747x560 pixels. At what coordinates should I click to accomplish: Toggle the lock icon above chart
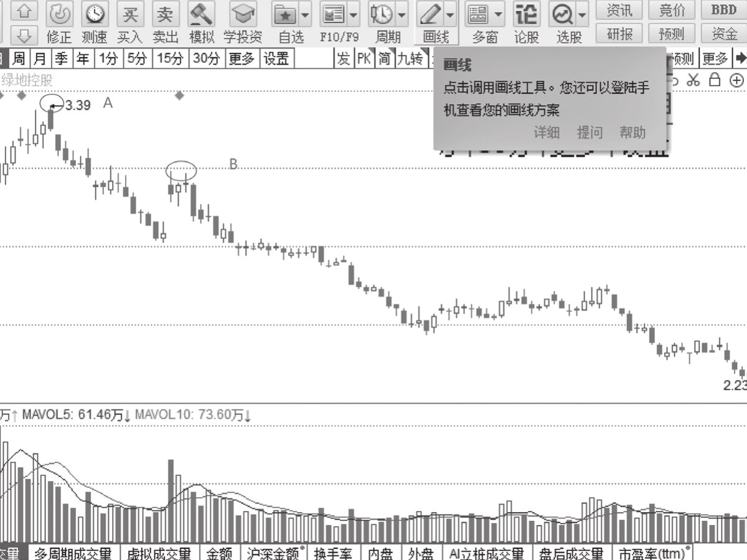pos(715,80)
